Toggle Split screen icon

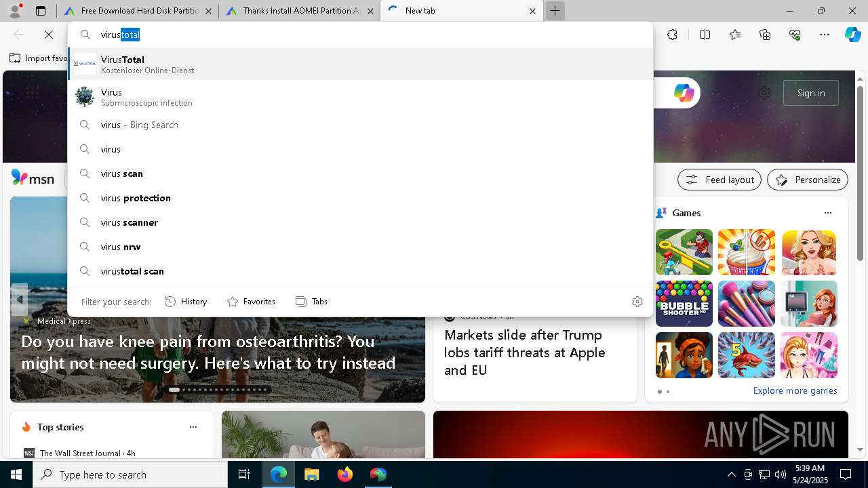click(x=705, y=35)
